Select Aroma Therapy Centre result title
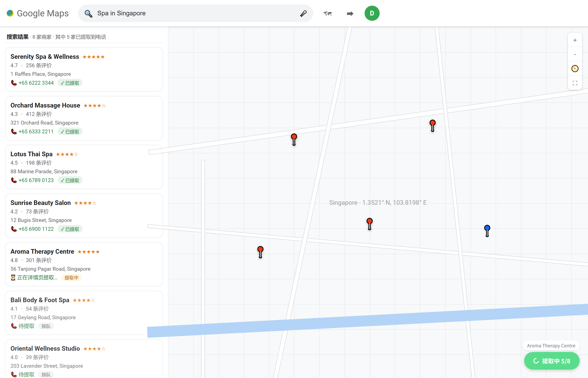 tap(42, 252)
